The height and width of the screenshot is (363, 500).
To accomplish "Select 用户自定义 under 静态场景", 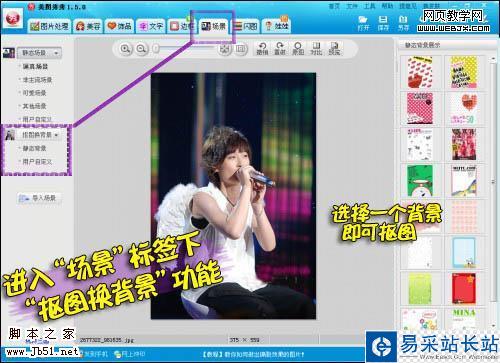I will (37, 119).
